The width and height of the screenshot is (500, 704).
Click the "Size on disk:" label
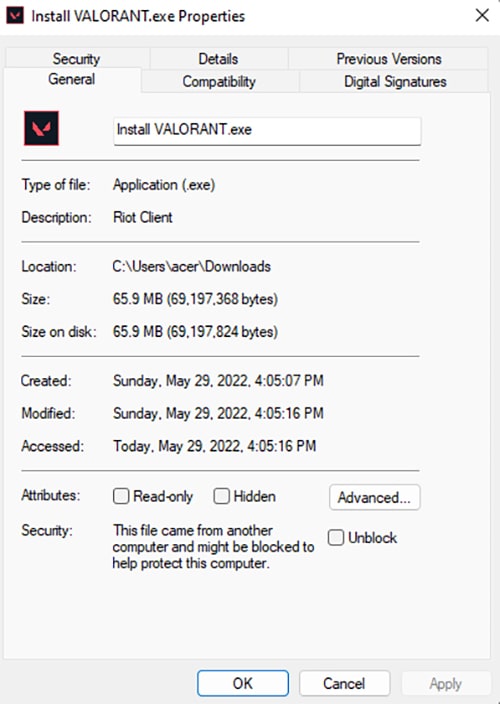click(59, 332)
